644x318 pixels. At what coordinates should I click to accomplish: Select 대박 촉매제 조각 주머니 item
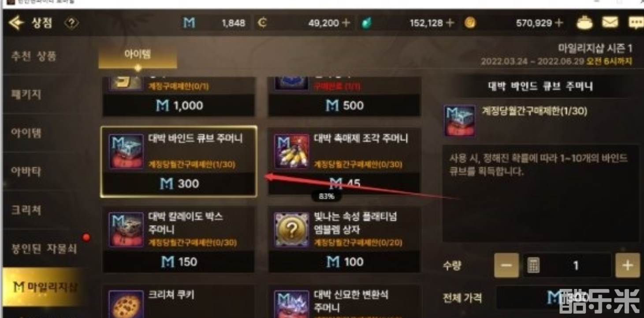click(x=344, y=161)
